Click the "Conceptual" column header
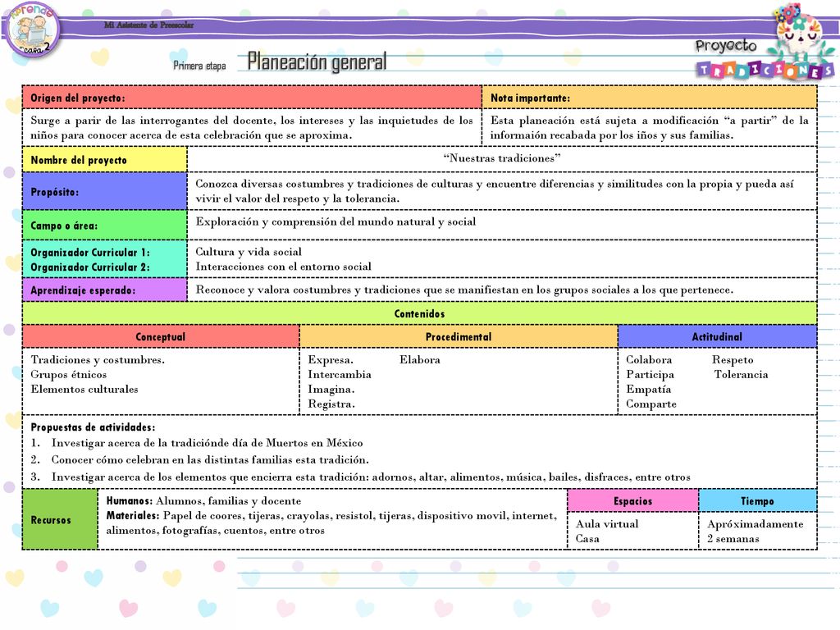 (161, 336)
